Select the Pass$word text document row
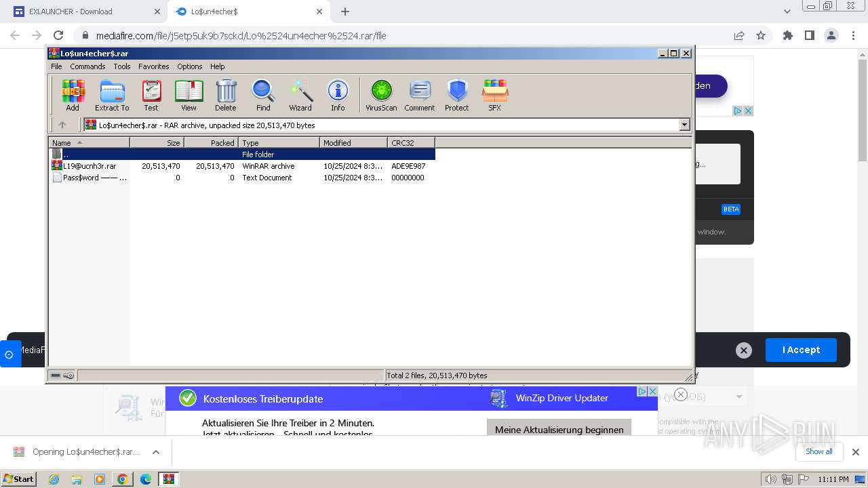Viewport: 868px width, 488px height. pos(242,178)
